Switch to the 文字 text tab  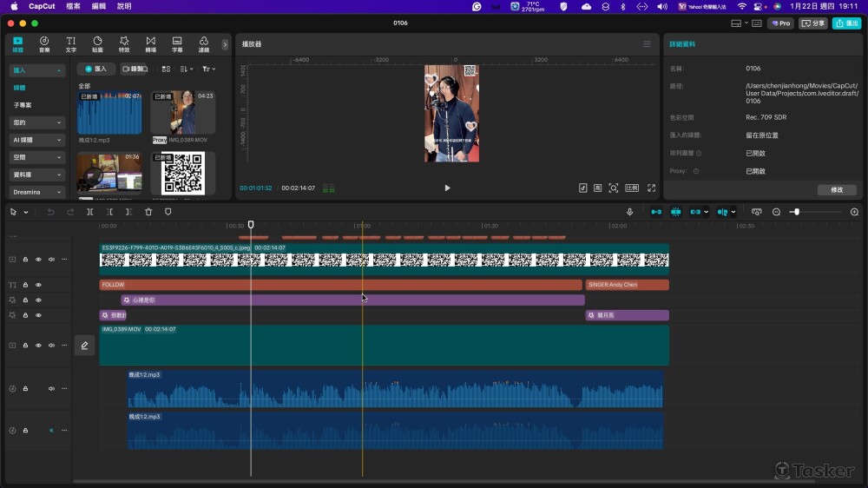click(71, 44)
